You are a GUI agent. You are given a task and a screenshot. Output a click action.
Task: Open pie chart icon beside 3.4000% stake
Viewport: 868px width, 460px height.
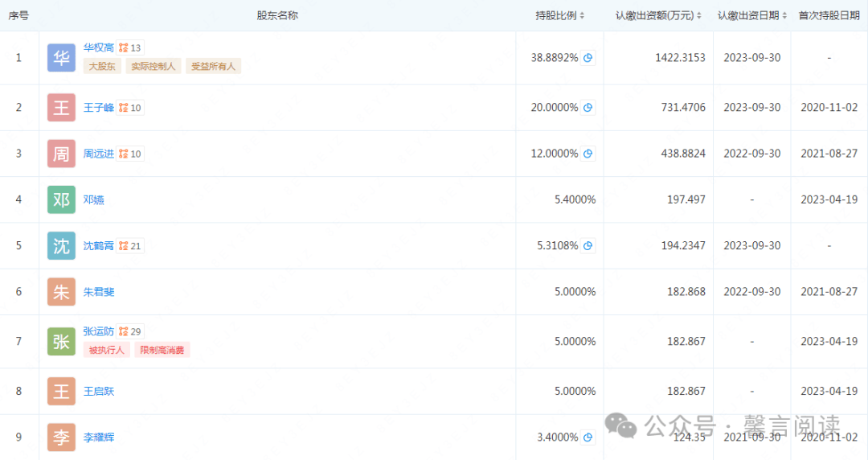tap(588, 437)
